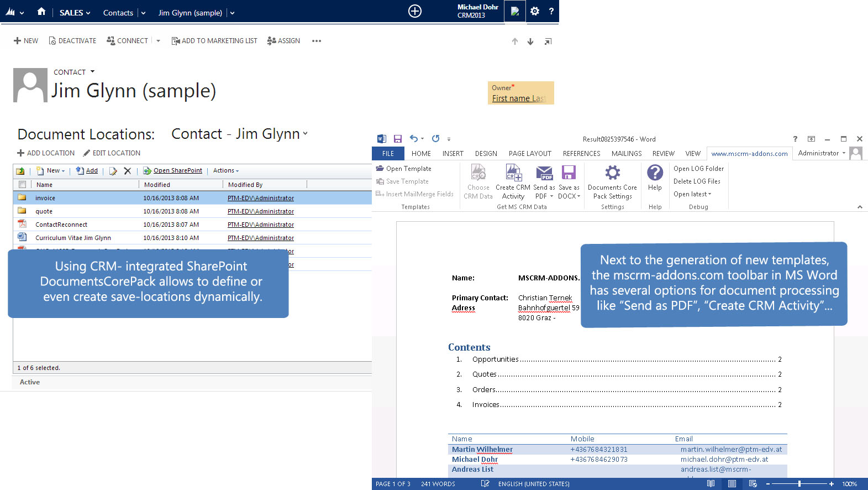Viewport: 868px width, 490px height.
Task: Click the Send as PDF icon
Action: pyautogui.click(x=544, y=173)
